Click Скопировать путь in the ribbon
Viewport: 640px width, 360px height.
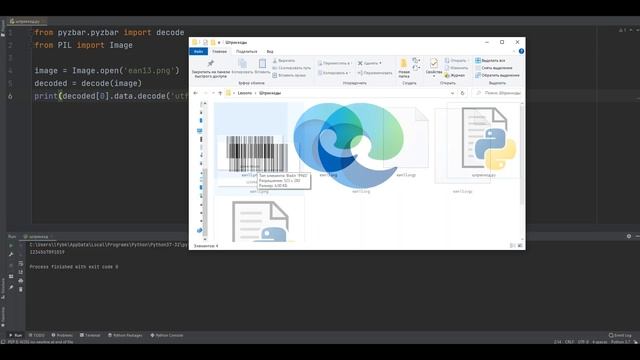[x=291, y=68]
